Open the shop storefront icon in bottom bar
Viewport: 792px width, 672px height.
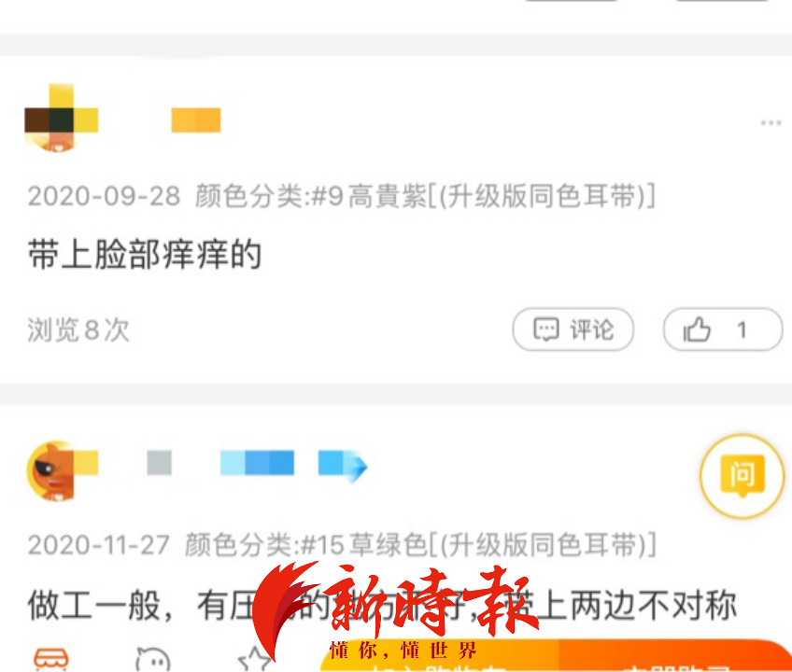pyautogui.click(x=51, y=658)
